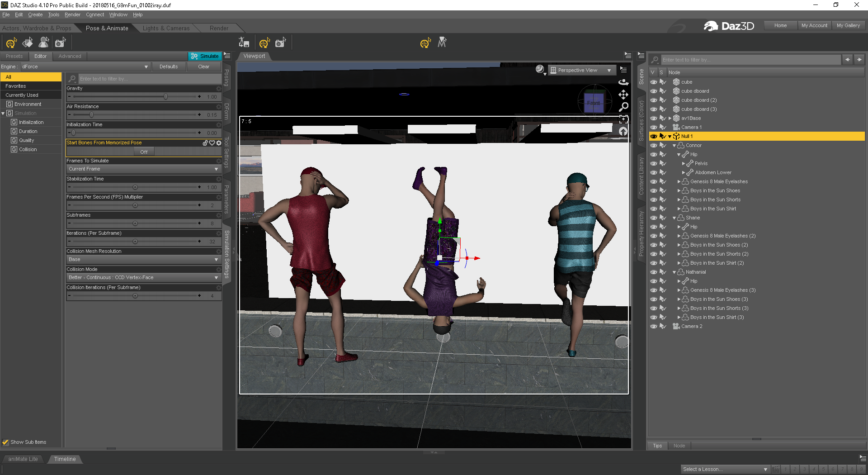This screenshot has width=868, height=475.
Task: Uncheck the Show Sub Items checkbox
Action: [5, 442]
